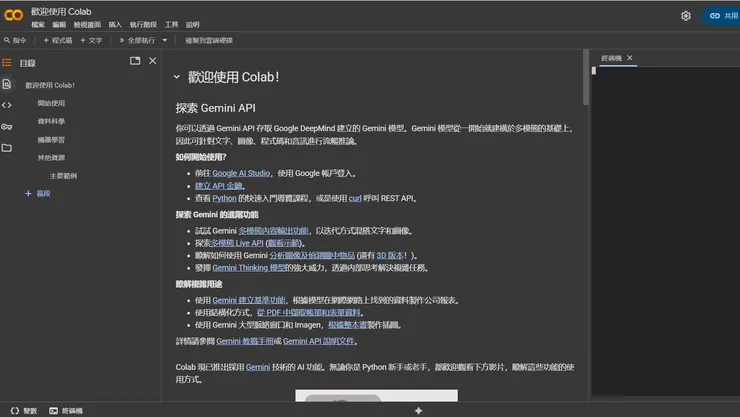Open the 全部執行 dropdown arrow
The width and height of the screenshot is (740, 417).
pyautogui.click(x=165, y=41)
